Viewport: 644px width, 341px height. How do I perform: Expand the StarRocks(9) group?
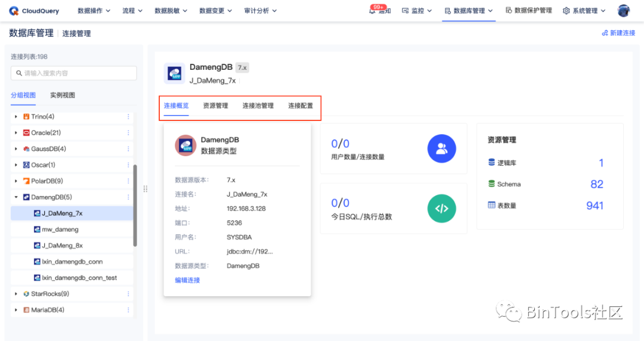pos(16,294)
